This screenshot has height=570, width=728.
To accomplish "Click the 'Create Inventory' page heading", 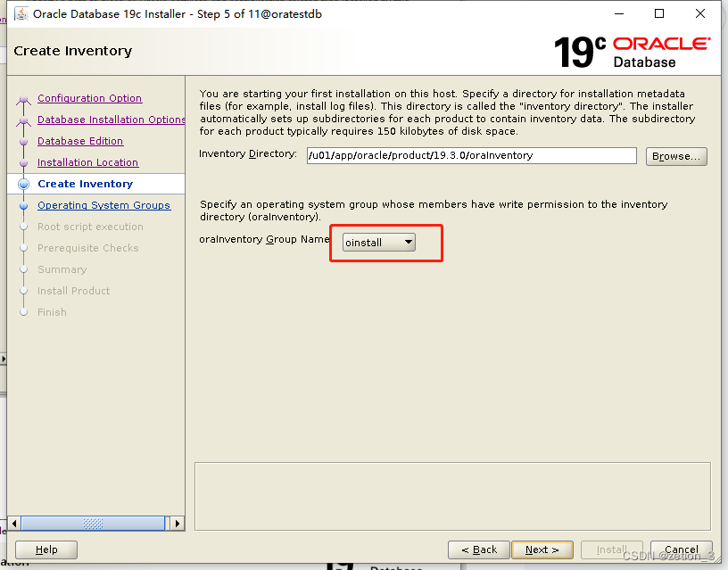I will click(73, 51).
